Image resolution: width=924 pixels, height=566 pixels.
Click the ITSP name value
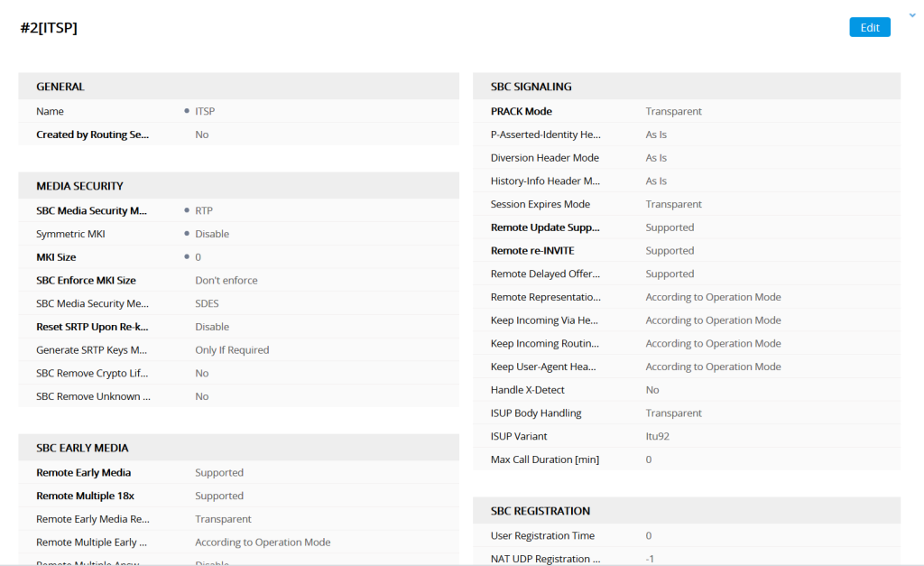[205, 111]
